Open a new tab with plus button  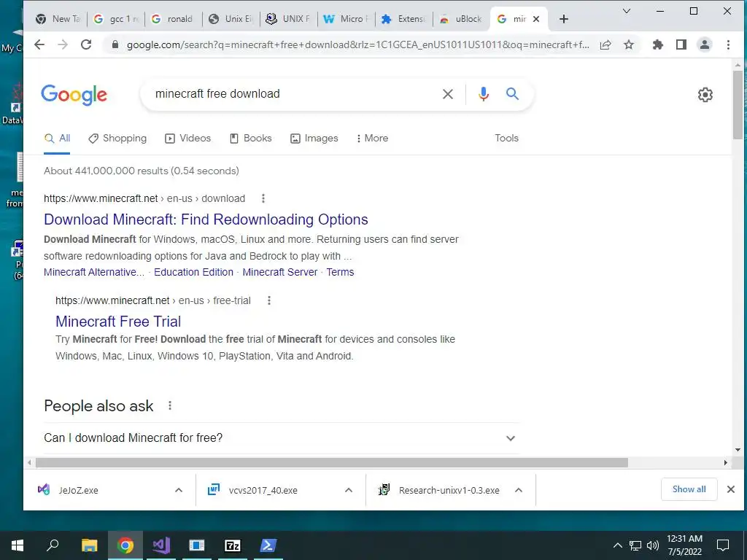click(564, 19)
